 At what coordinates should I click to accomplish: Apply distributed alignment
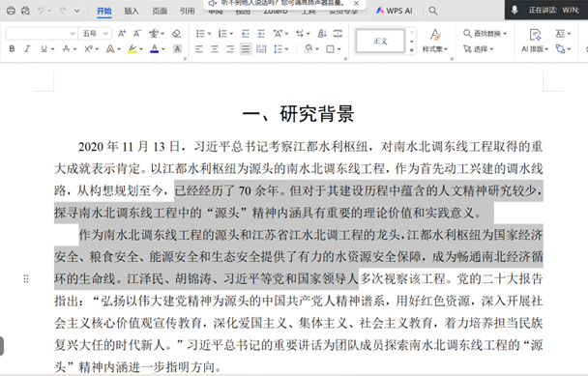[x=261, y=49]
